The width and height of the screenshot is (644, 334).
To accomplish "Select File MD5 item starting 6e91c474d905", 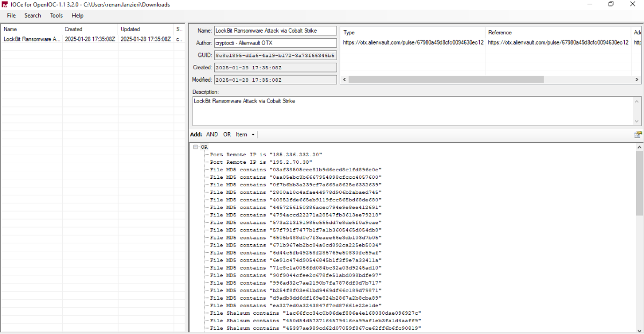I will [296, 260].
